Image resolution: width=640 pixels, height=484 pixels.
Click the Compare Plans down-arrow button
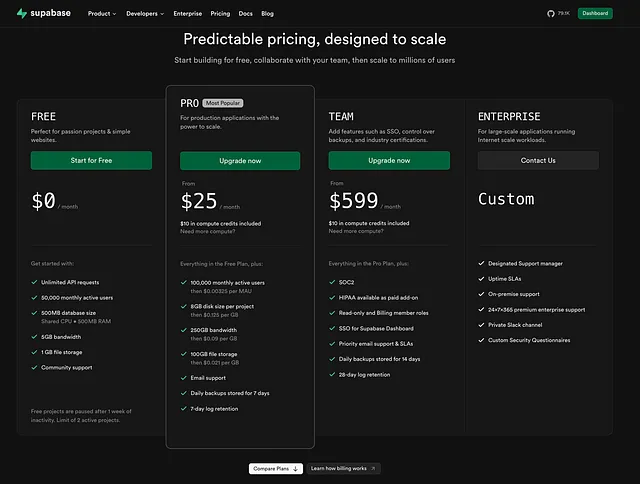point(275,468)
